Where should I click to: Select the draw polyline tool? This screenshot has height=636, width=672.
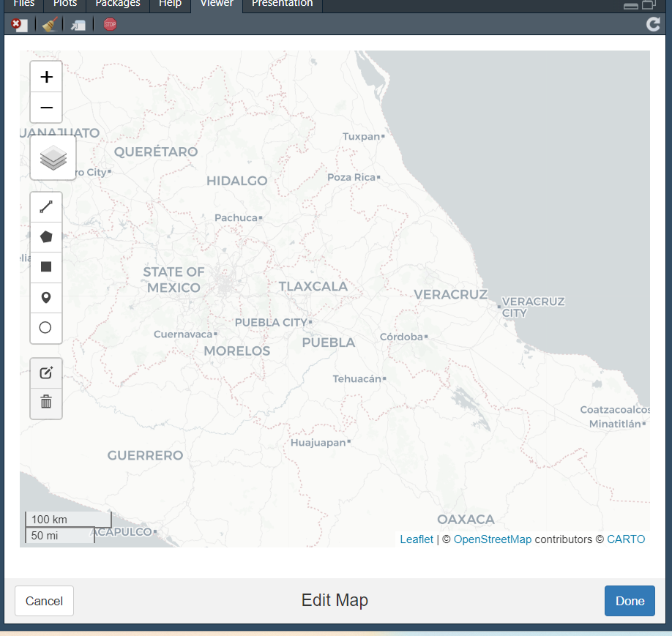[46, 207]
